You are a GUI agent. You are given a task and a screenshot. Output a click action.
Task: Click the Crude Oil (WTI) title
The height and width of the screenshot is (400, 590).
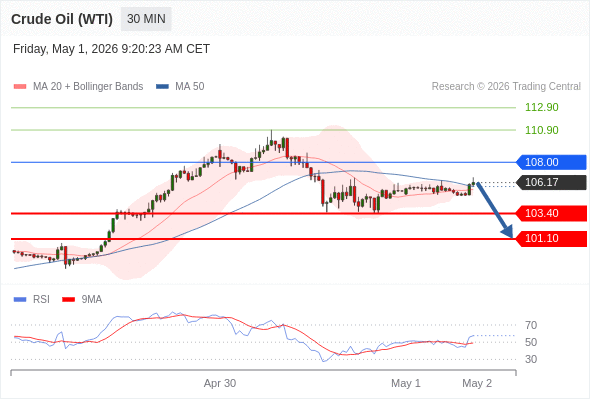pyautogui.click(x=62, y=19)
